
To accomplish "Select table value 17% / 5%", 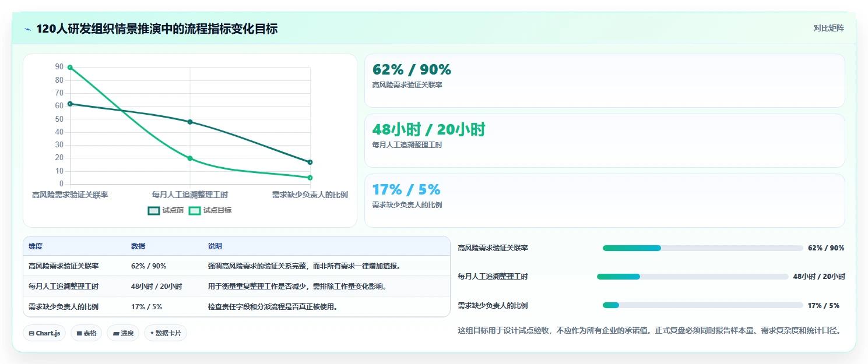I will (147, 307).
